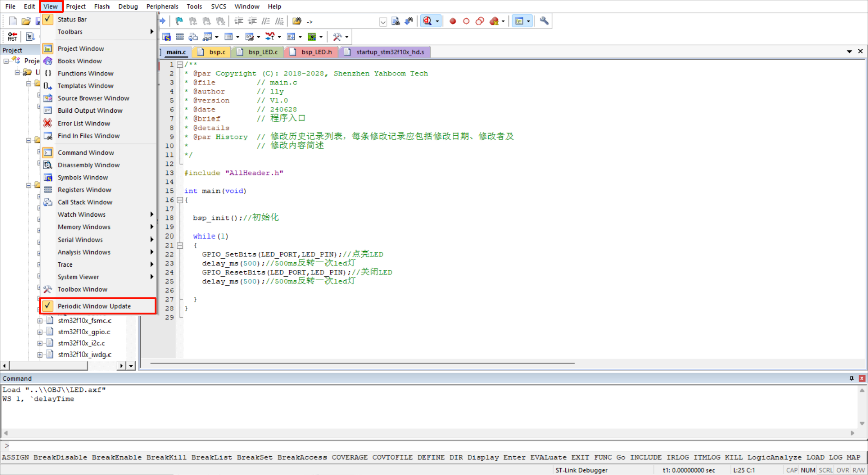Open Memory Windows submenu

point(98,227)
